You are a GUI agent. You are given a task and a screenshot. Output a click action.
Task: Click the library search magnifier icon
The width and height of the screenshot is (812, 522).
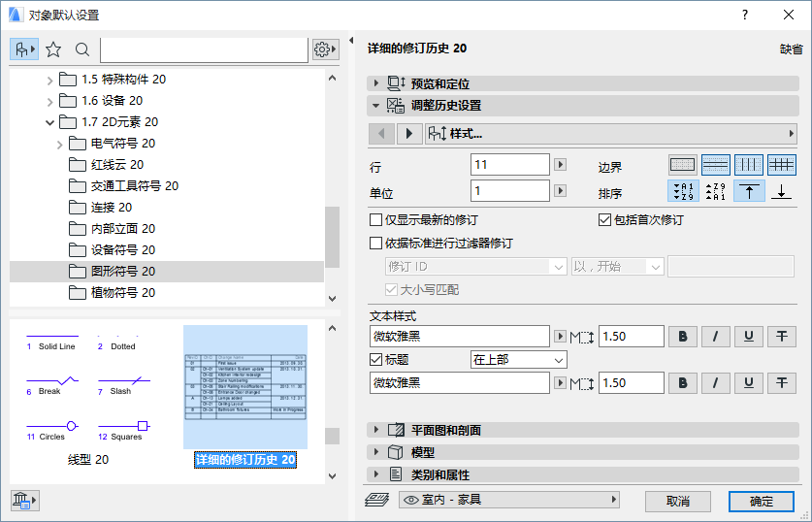pos(81,49)
